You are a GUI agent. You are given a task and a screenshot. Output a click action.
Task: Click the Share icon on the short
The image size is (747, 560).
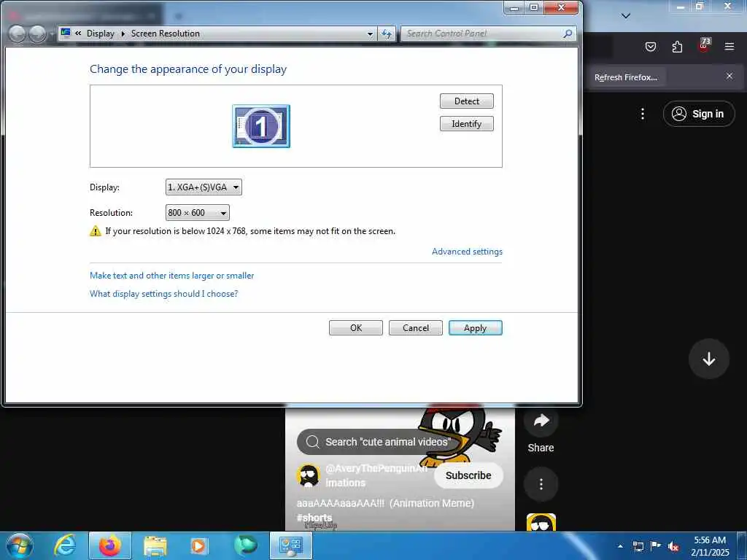pos(541,421)
